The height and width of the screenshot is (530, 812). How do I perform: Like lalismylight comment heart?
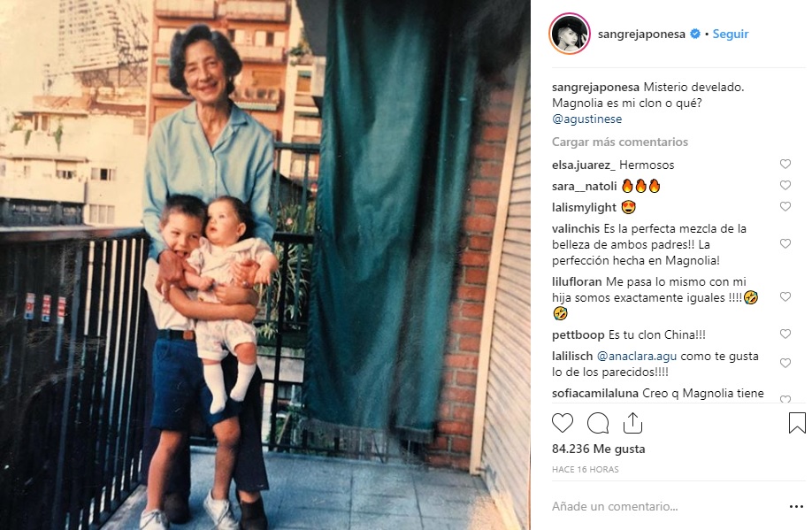tap(785, 207)
